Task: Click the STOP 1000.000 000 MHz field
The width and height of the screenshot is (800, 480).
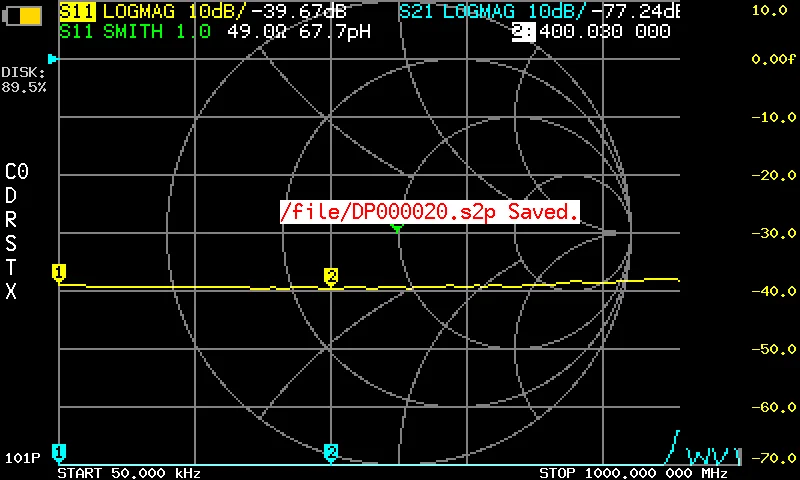Action: coord(633,473)
